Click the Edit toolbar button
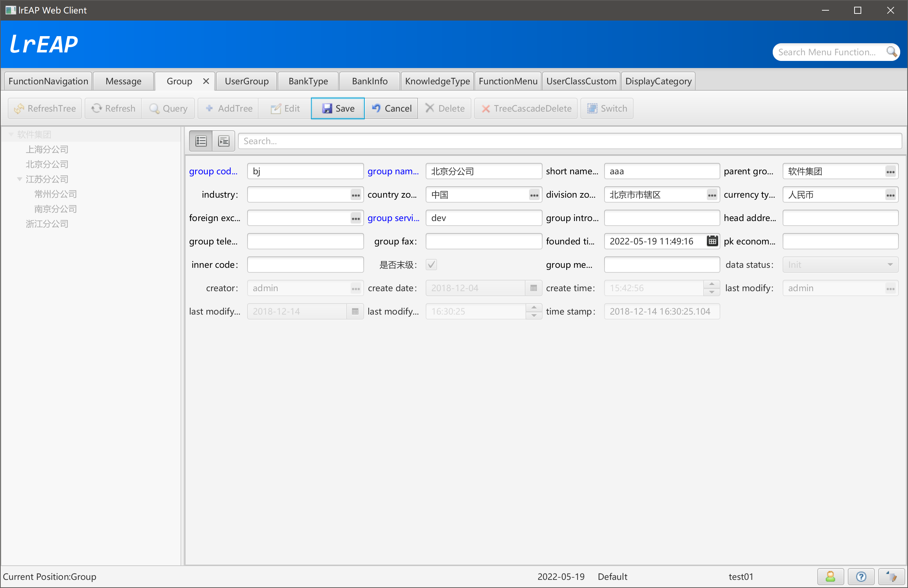This screenshot has width=908, height=588. 285,108
